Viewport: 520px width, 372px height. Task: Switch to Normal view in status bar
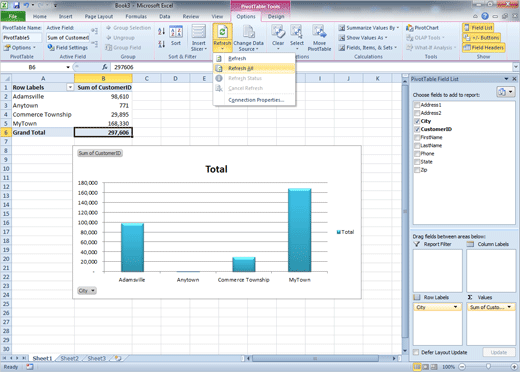[x=417, y=367]
